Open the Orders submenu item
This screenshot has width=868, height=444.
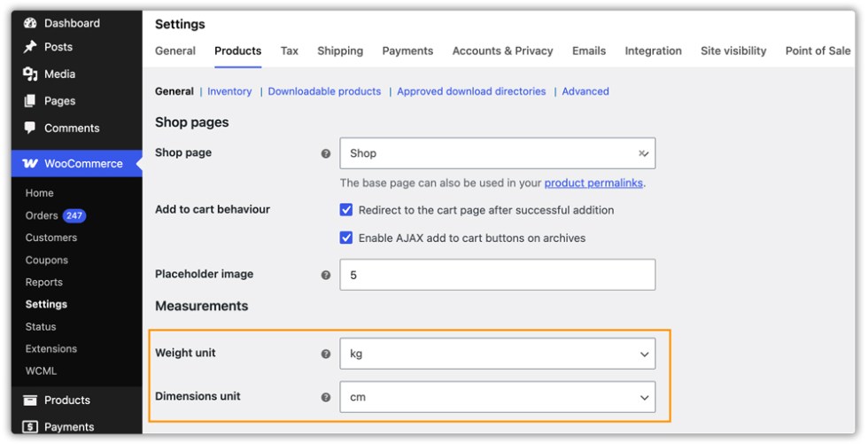(42, 216)
